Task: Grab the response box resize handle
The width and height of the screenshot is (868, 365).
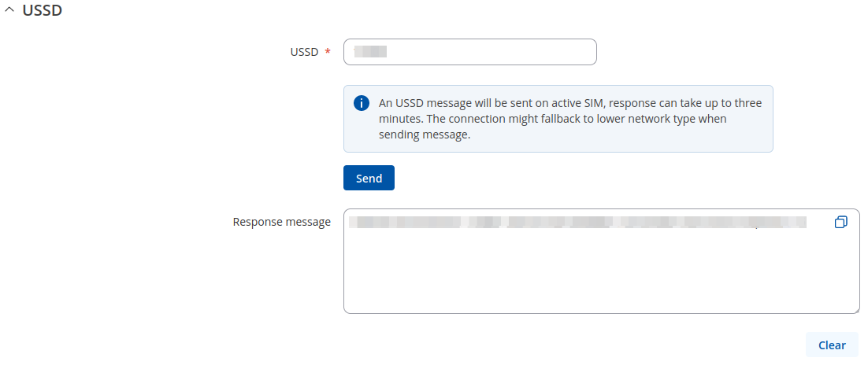Action: pyautogui.click(x=855, y=310)
